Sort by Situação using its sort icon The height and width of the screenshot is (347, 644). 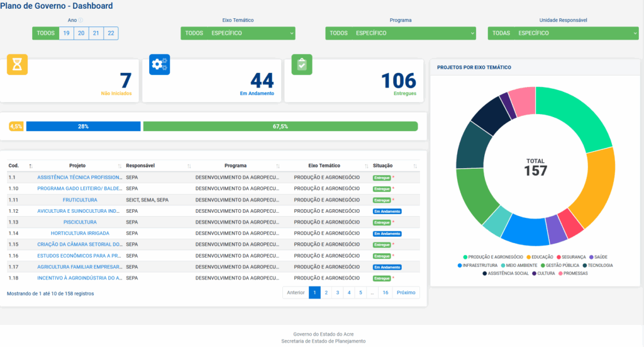415,166
